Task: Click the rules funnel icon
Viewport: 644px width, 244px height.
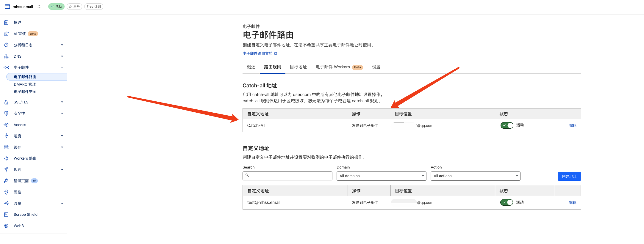Action: (x=6, y=170)
